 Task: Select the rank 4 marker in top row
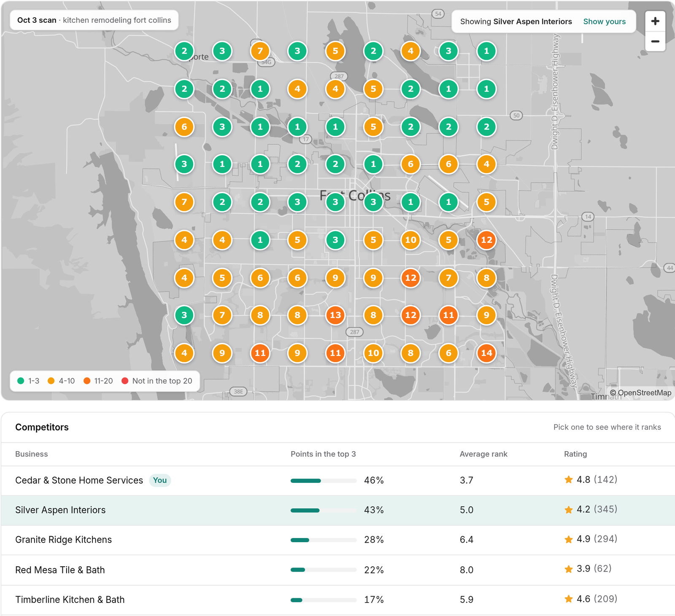click(x=410, y=51)
